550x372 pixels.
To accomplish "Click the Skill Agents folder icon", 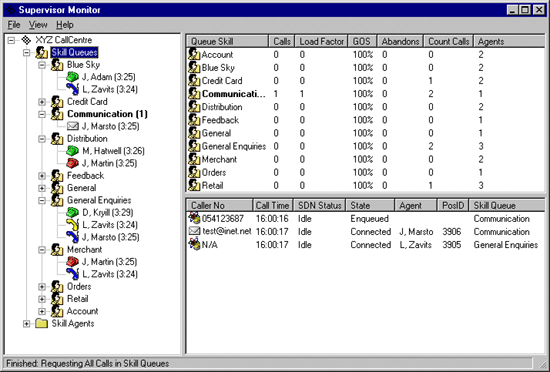I will pyautogui.click(x=41, y=323).
